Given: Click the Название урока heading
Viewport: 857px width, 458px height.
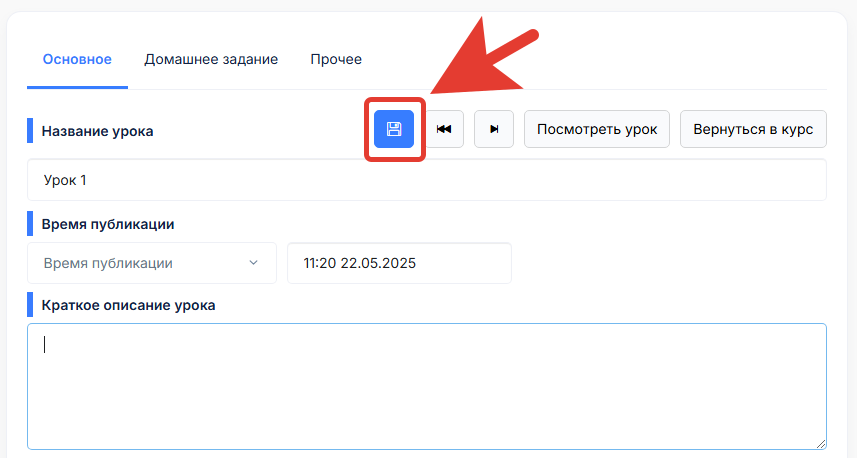Looking at the screenshot, I should click(x=97, y=131).
